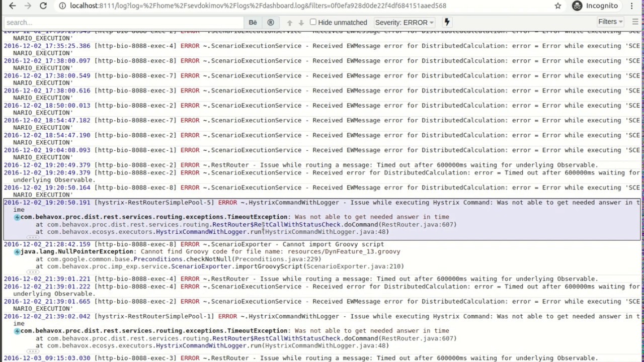644x362 pixels.
Task: Click the log search input field
Action: (123, 23)
